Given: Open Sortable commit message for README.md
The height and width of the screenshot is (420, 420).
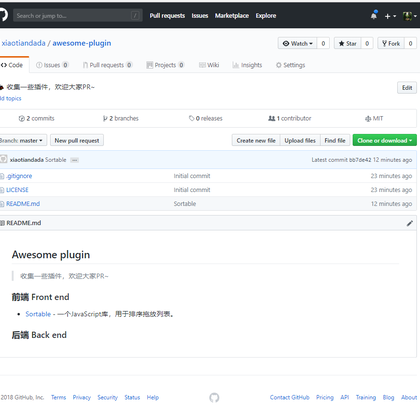Looking at the screenshot, I should click(x=185, y=204).
